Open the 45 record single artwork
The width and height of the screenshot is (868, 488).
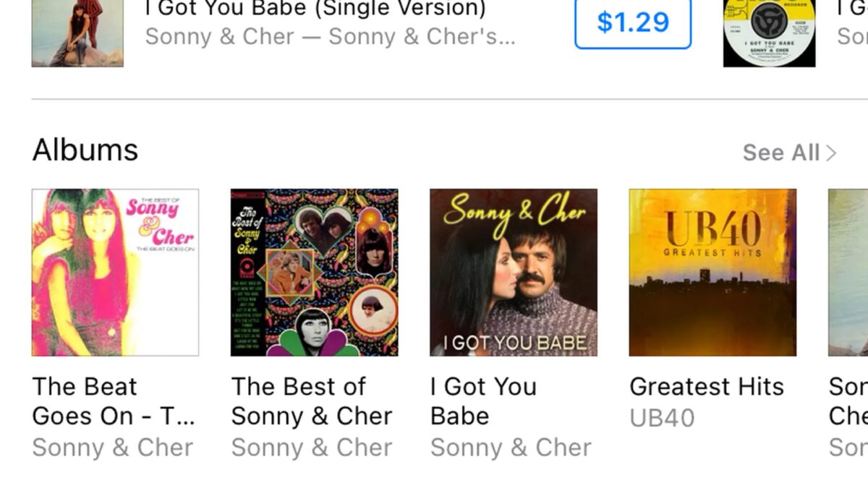769,33
